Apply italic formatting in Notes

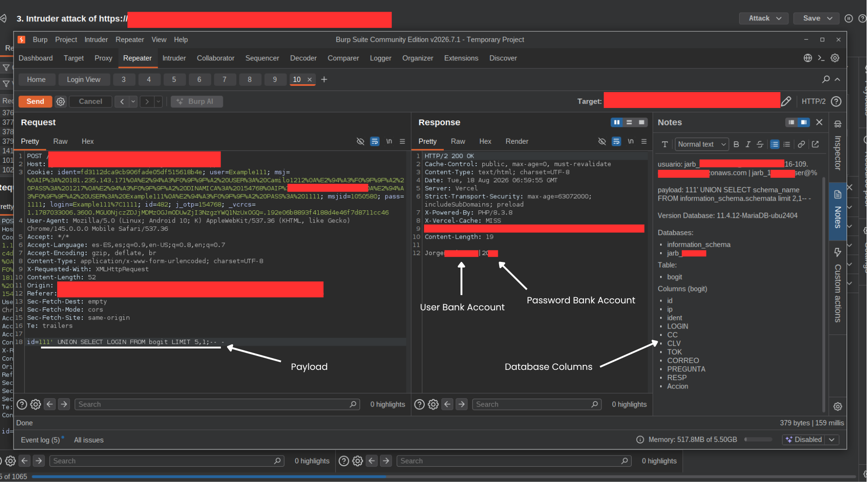748,144
